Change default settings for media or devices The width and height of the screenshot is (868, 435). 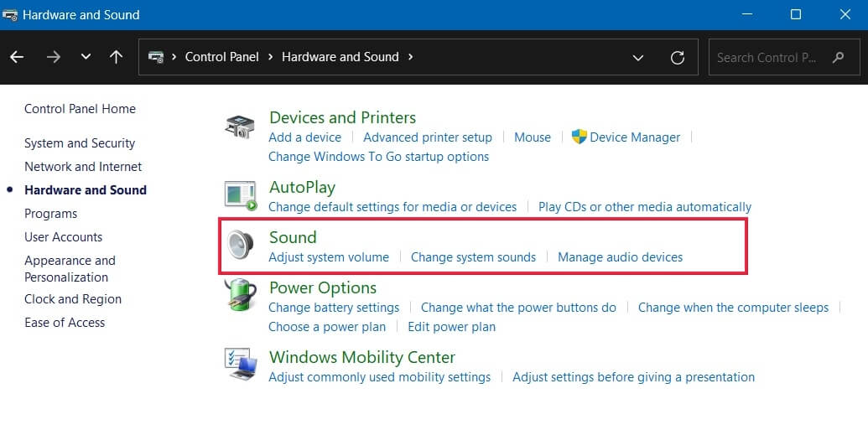(392, 207)
